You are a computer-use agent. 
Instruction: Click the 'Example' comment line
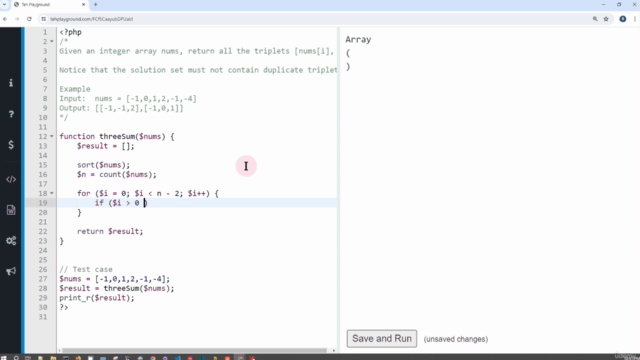coord(75,89)
